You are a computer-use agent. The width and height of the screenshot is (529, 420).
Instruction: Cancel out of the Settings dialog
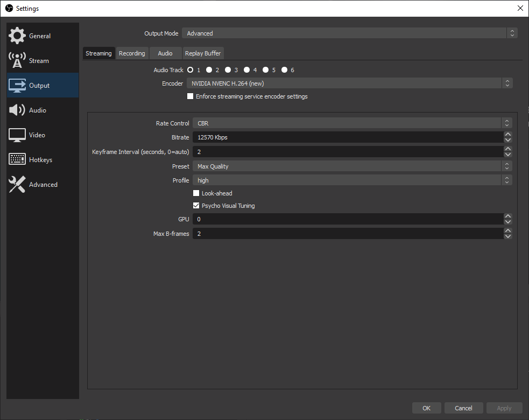pyautogui.click(x=463, y=408)
